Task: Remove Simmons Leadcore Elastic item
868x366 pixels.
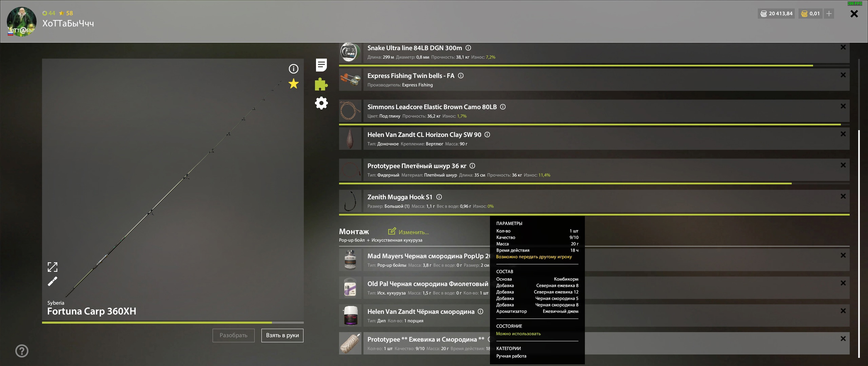Action: 843,106
